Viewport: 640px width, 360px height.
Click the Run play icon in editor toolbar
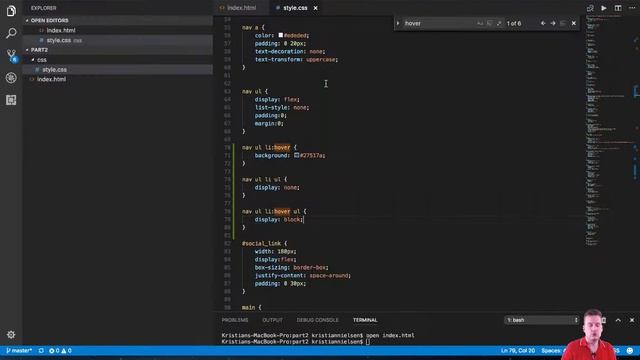point(604,8)
